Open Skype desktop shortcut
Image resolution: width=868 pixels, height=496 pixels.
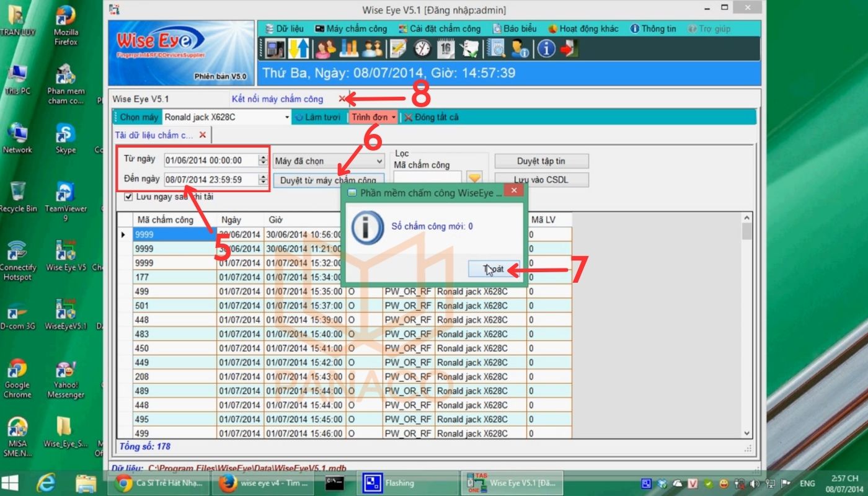(x=66, y=139)
